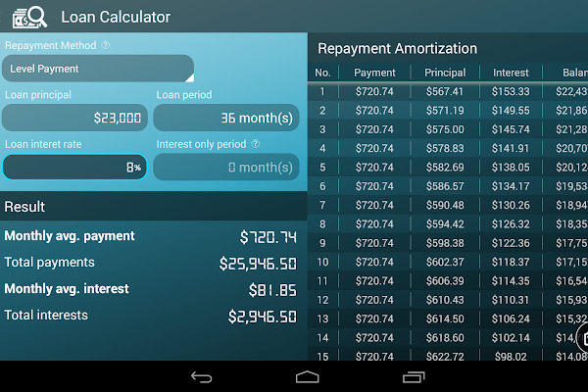Viewport: 588px width, 392px height.
Task: Select interest $114.35 in row 11
Action: (511, 281)
